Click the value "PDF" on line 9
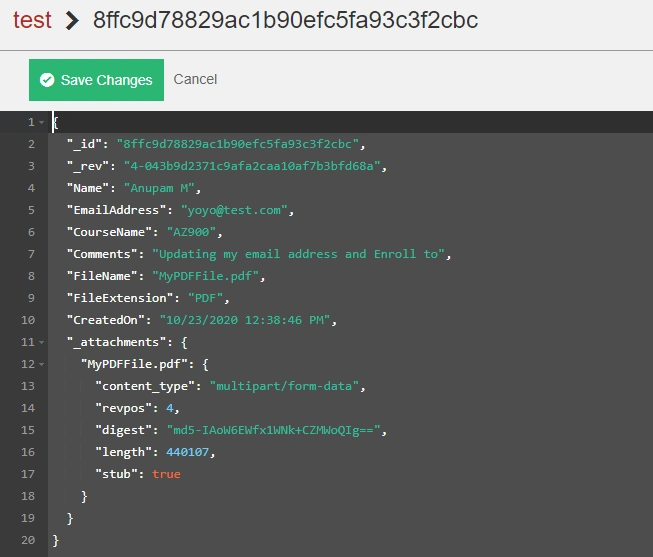653x557 pixels. tap(206, 298)
